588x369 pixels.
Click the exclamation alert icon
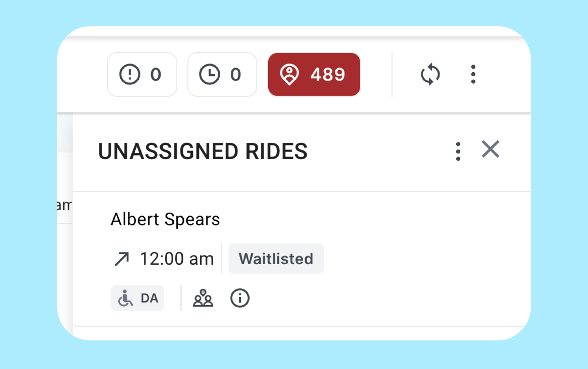point(130,74)
